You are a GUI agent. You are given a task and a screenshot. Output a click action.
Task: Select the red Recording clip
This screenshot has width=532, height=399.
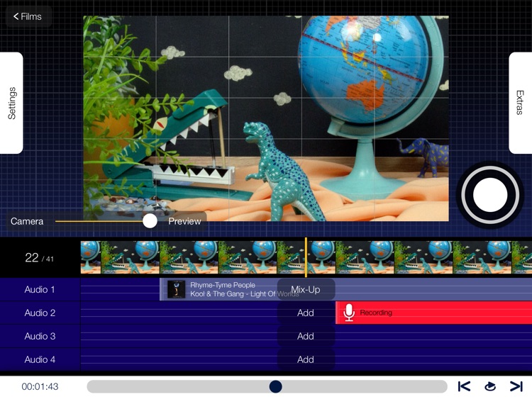[x=433, y=313]
